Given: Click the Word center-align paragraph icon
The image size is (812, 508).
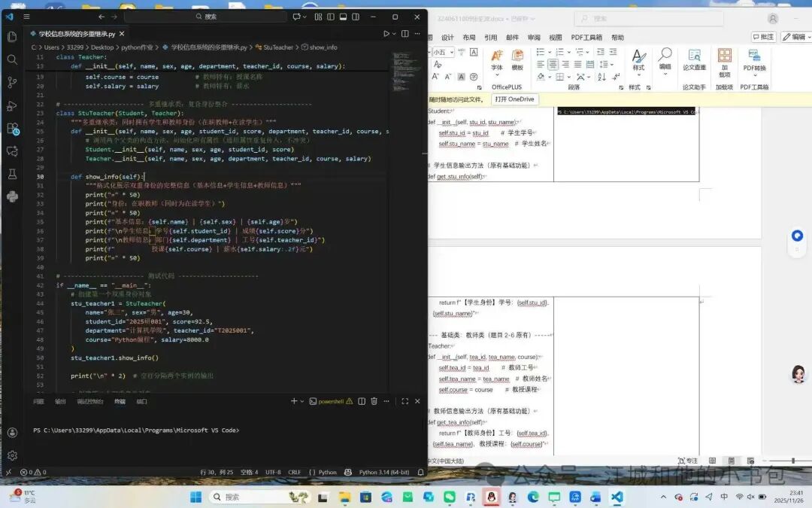Looking at the screenshot, I should (553, 64).
